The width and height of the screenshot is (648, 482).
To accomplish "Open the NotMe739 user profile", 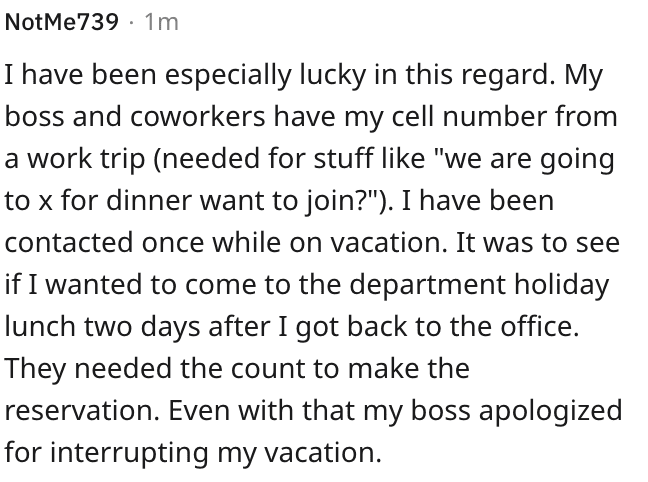I will point(62,22).
